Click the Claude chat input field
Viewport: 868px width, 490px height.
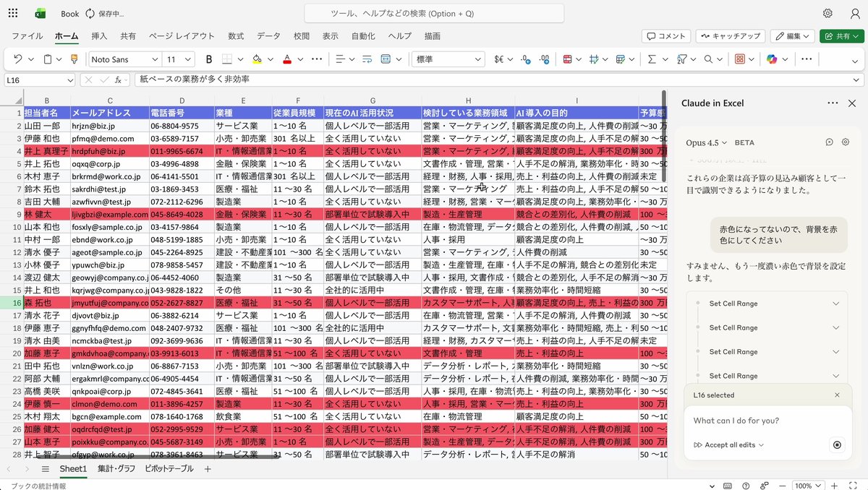pyautogui.click(x=752, y=420)
